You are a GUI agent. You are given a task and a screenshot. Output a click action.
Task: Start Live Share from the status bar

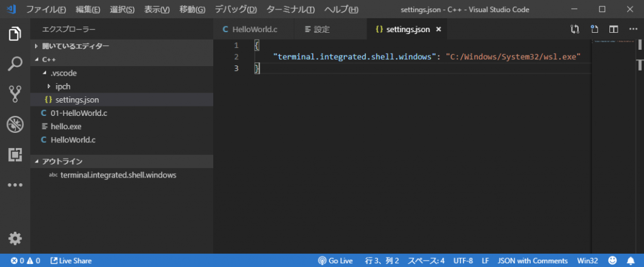(x=71, y=261)
